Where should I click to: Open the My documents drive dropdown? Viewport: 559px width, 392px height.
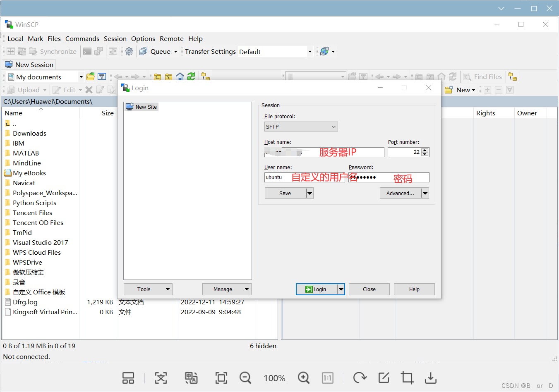pyautogui.click(x=81, y=77)
